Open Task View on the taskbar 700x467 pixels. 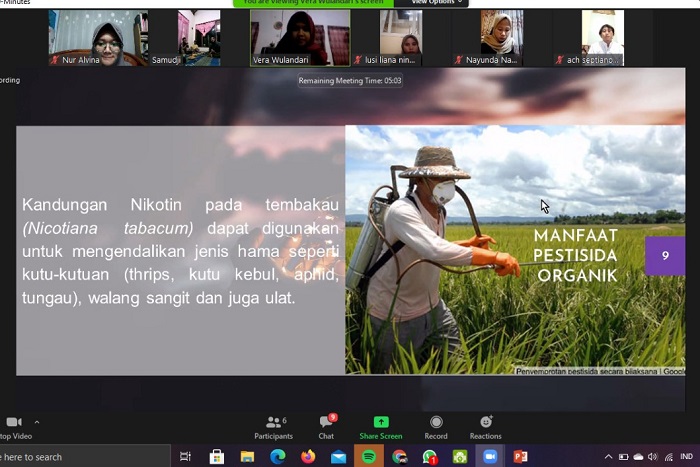(185, 457)
